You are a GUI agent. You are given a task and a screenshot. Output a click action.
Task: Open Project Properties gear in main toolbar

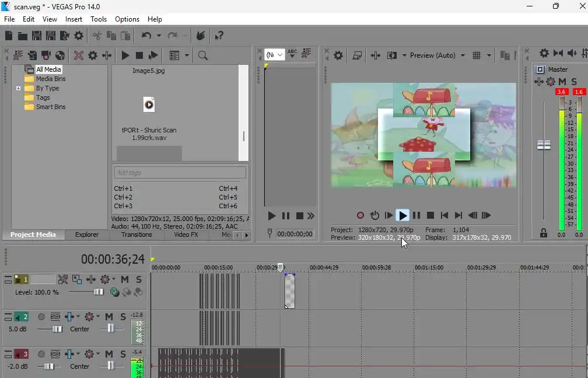pyautogui.click(x=79, y=36)
